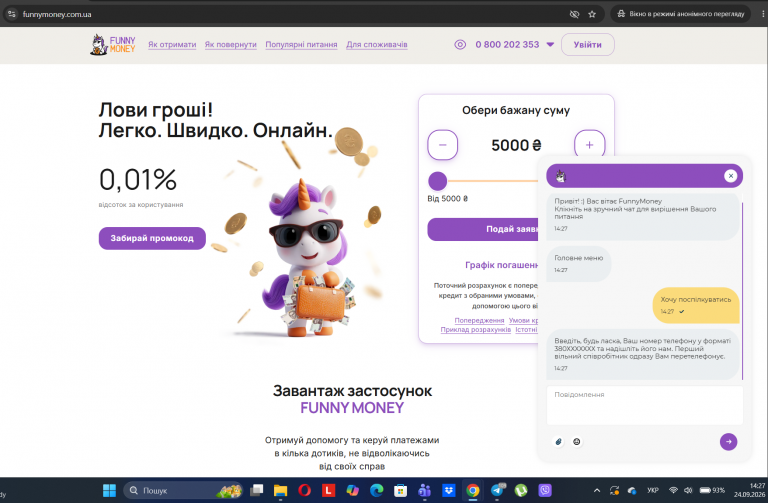
Task: Click the unicorn avatar in chat header
Action: 561,176
